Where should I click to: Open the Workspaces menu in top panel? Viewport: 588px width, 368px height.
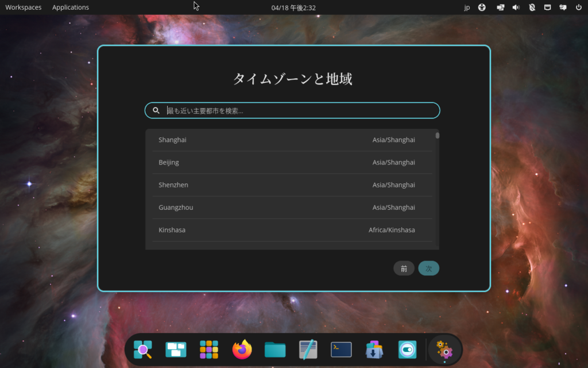[23, 7]
